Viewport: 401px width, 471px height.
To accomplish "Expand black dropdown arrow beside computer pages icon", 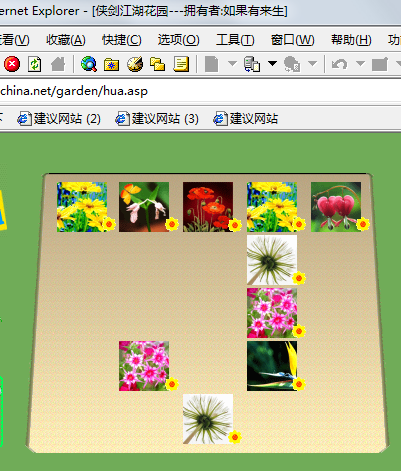I will point(272,63).
